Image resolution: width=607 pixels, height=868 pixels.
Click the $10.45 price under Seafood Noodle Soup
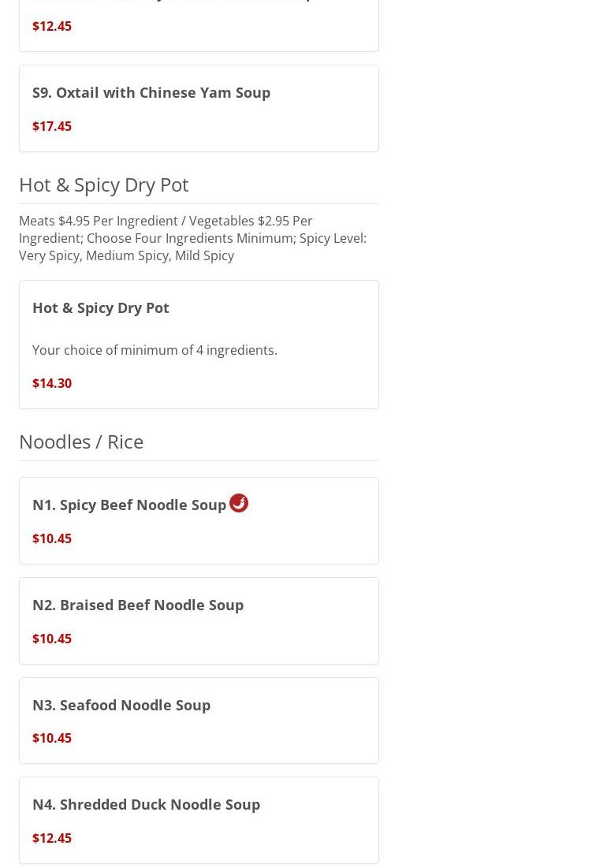tap(52, 739)
